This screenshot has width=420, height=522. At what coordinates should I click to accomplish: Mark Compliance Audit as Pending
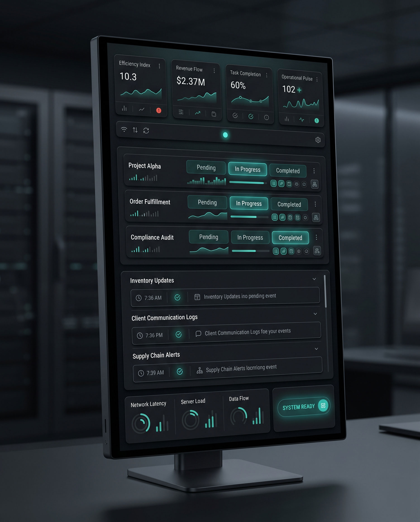pos(209,237)
